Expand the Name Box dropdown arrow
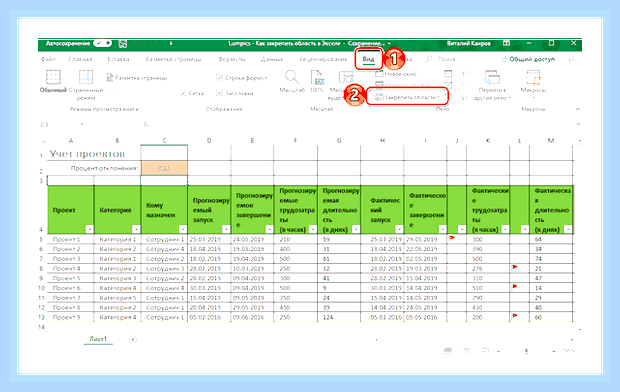Screen dimensions: 620x392 82,124
